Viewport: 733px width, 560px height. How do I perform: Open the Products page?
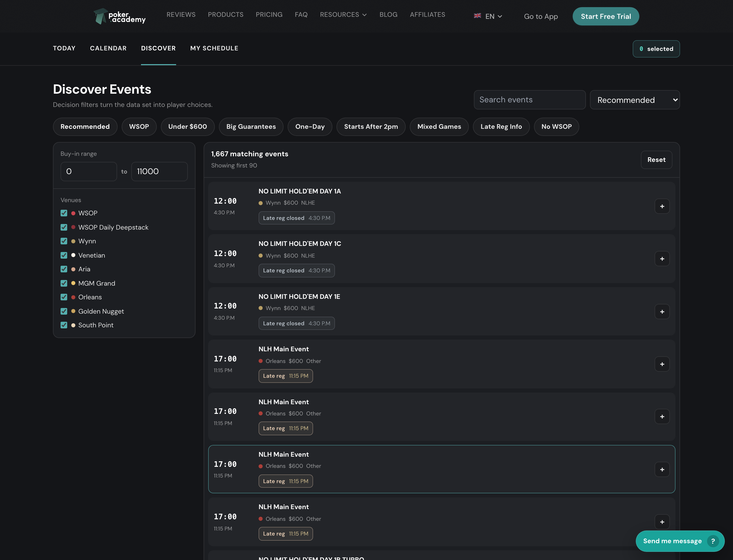226,15
